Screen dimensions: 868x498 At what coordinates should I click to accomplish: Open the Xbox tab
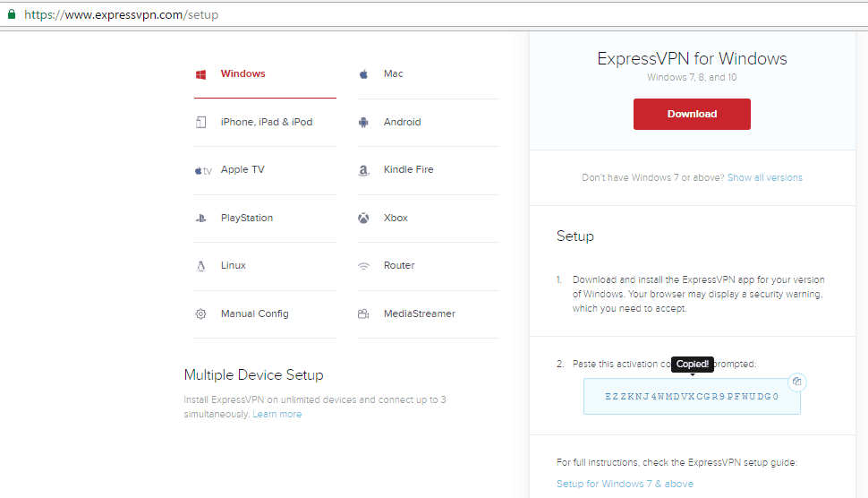(x=428, y=219)
